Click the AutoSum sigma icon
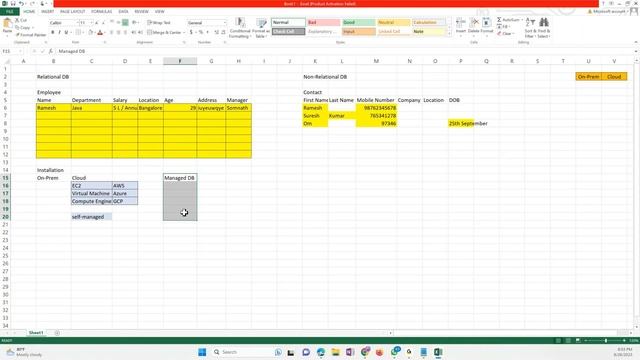640x360 pixels. point(499,20)
